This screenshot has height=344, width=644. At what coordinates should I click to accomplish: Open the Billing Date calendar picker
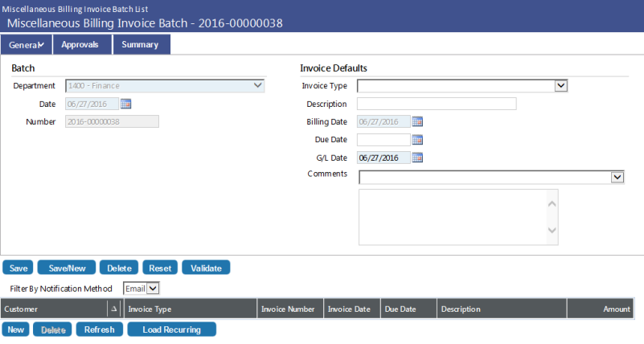pos(417,122)
